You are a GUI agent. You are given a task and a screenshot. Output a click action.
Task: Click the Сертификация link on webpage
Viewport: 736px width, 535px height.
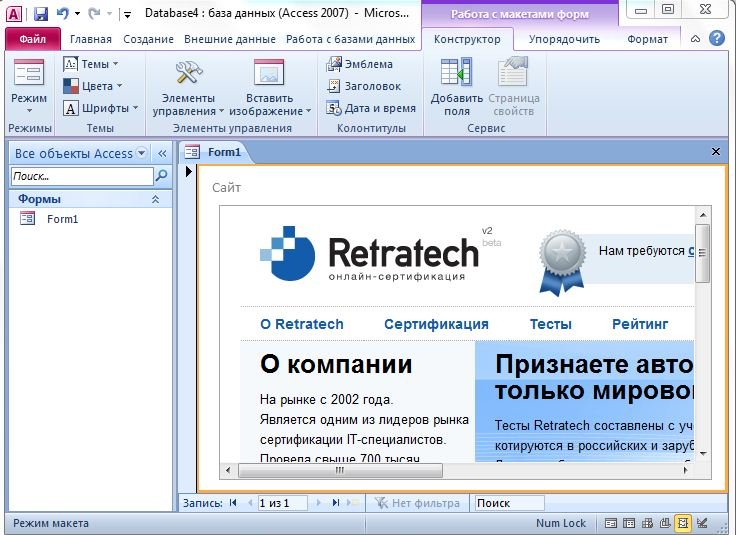click(x=436, y=324)
